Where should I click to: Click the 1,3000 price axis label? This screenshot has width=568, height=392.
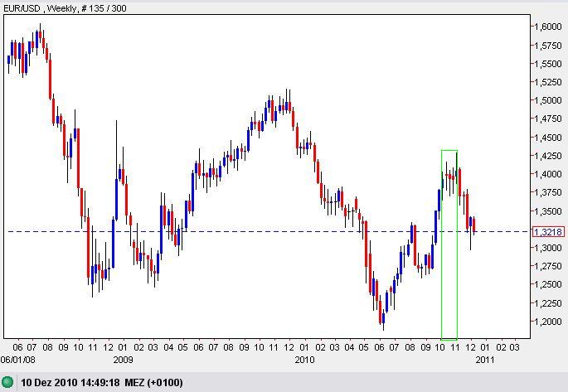click(x=548, y=248)
